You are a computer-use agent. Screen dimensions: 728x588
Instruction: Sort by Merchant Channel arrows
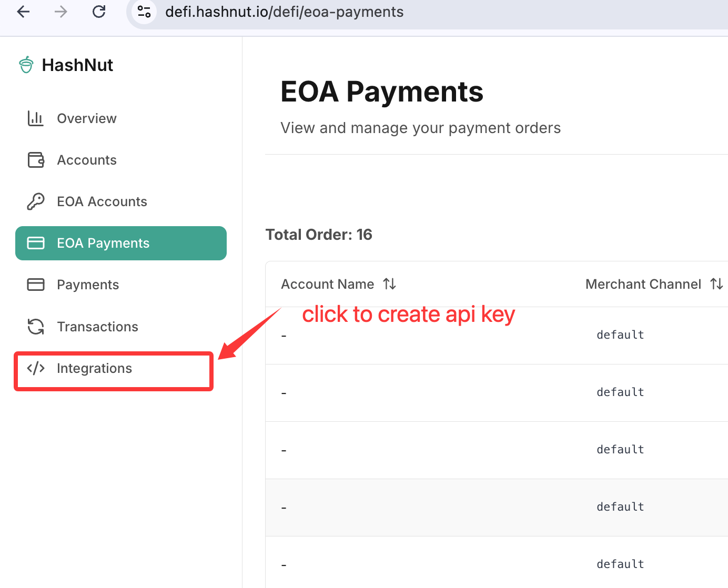tap(716, 284)
